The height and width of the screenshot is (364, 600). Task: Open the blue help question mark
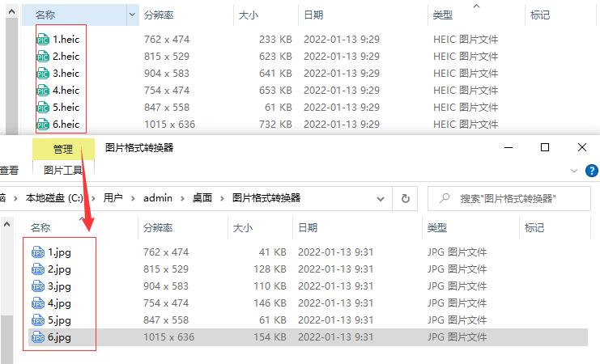coord(592,171)
